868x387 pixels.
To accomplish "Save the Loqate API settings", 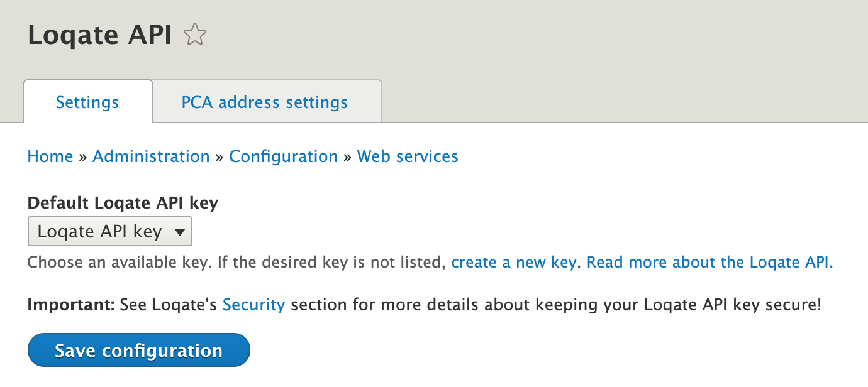I will click(138, 350).
